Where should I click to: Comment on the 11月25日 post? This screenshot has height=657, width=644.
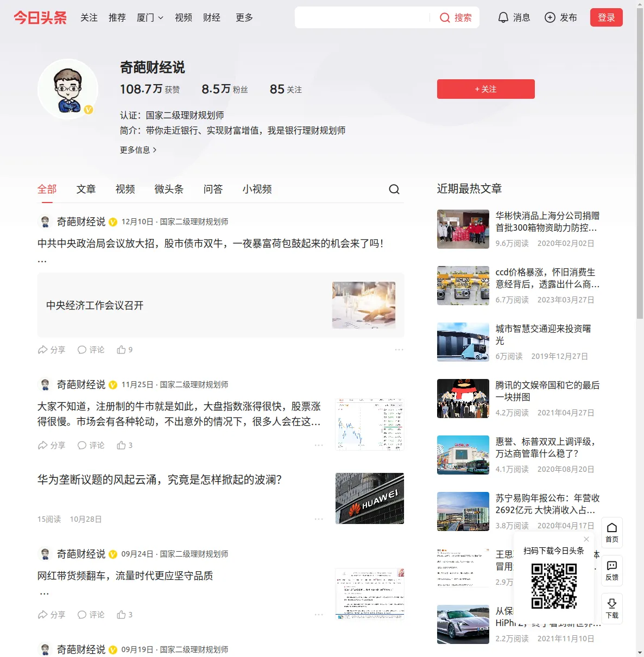[91, 445]
